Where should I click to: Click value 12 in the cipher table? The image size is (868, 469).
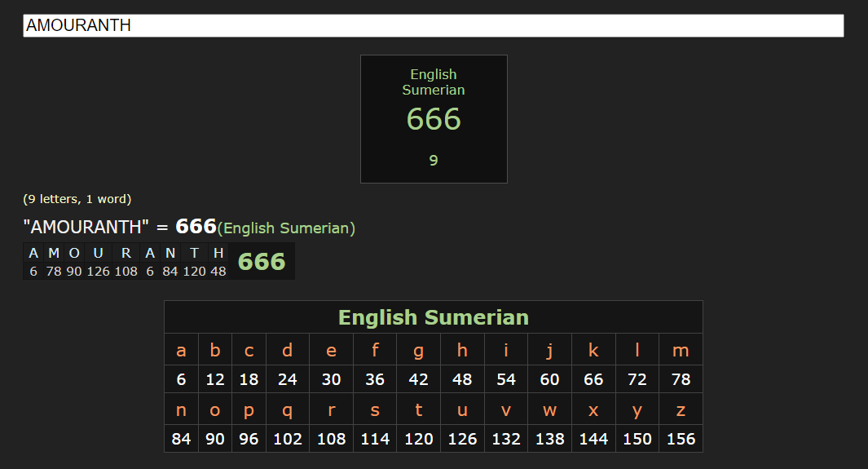215,379
